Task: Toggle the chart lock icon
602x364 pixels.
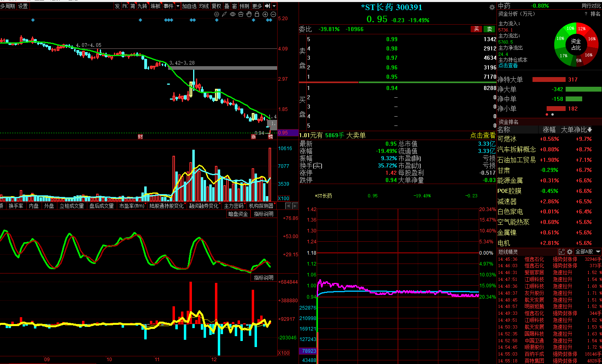Action: [257, 14]
